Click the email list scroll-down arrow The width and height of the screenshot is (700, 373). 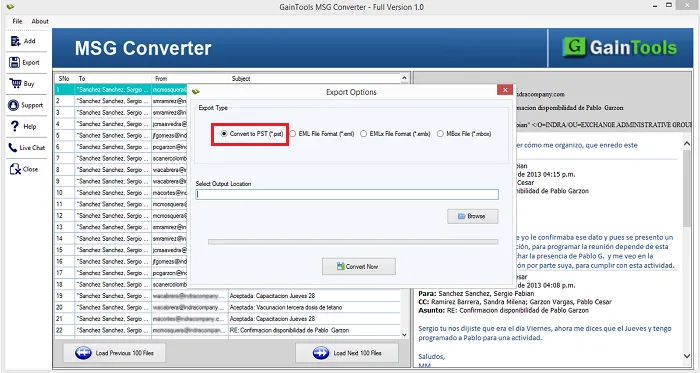click(404, 335)
